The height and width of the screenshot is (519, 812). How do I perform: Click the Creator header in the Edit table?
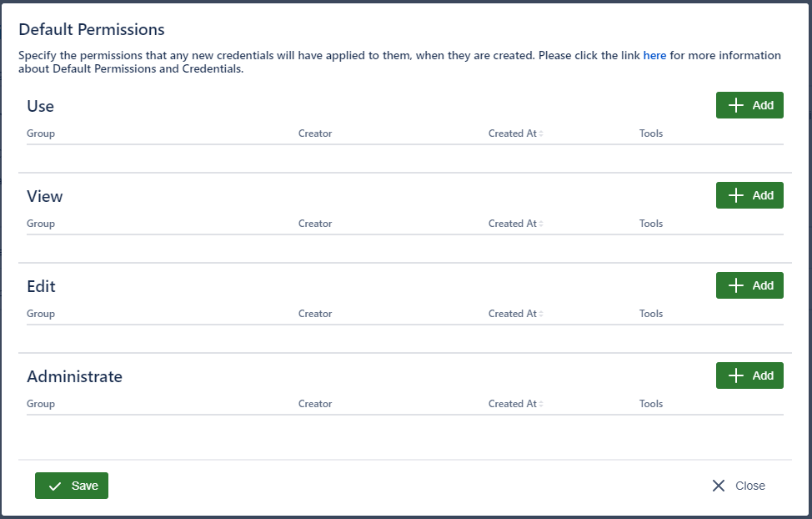315,314
